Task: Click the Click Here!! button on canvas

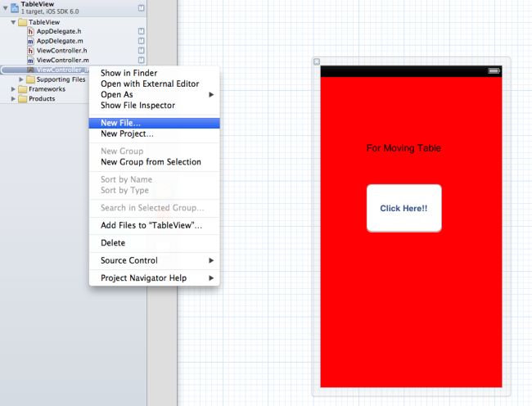Action: pos(404,208)
